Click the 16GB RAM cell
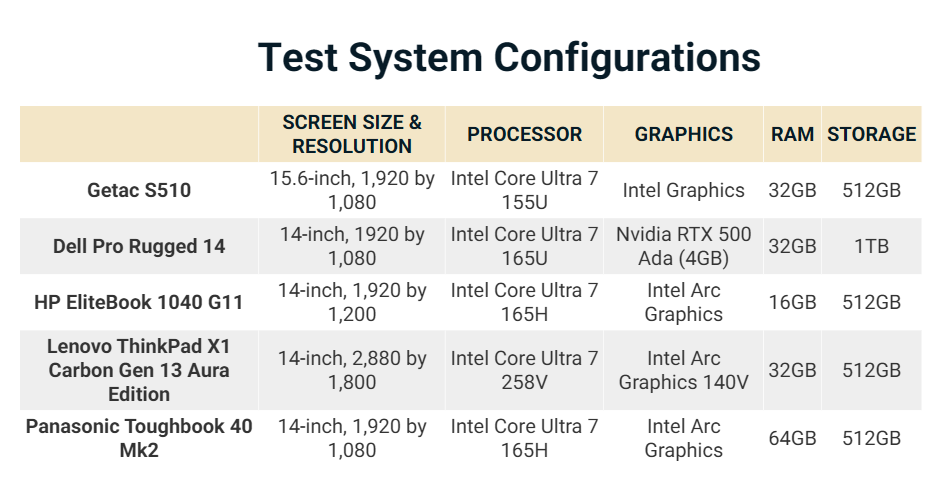Image resolution: width=949 pixels, height=481 pixels. [x=792, y=302]
